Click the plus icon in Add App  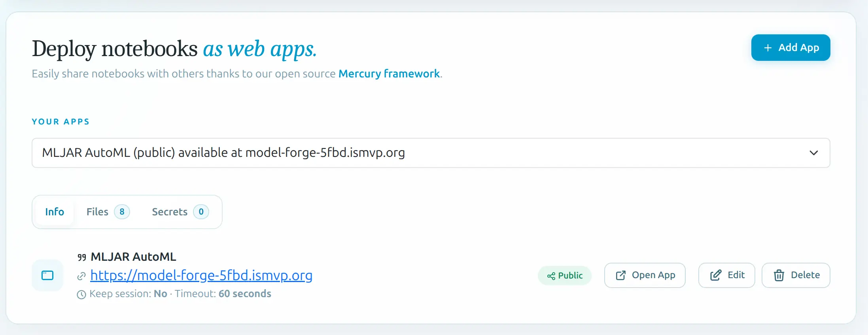pyautogui.click(x=768, y=48)
